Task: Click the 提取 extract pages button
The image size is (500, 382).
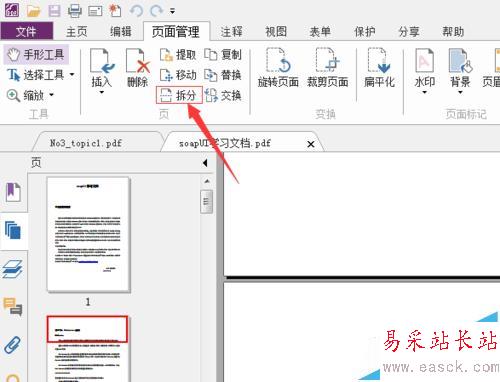Action: click(x=178, y=55)
